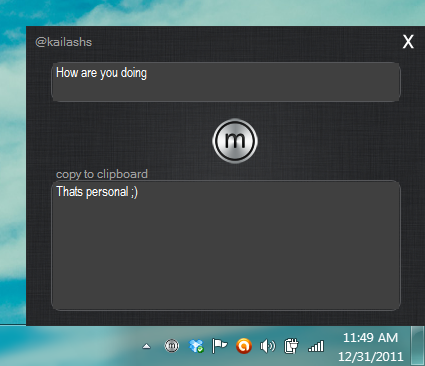This screenshot has height=366, width=425.
Task: Click the orange circular tray icon
Action: point(244,346)
